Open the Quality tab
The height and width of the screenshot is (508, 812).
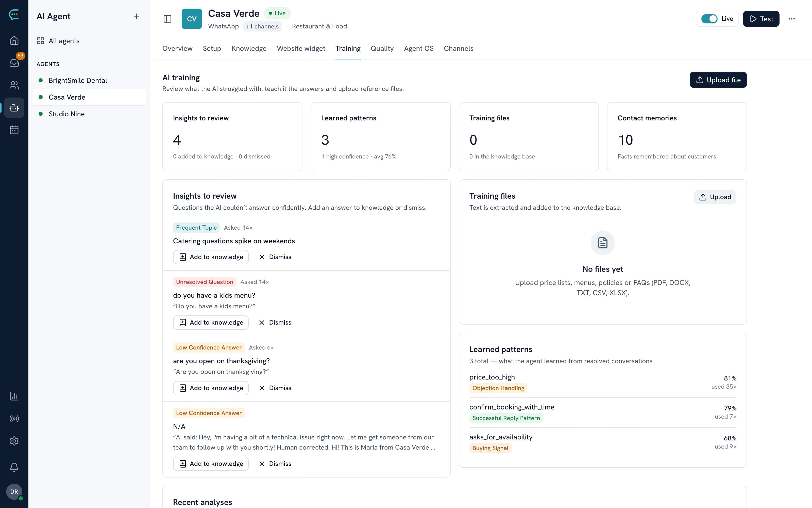pos(382,48)
